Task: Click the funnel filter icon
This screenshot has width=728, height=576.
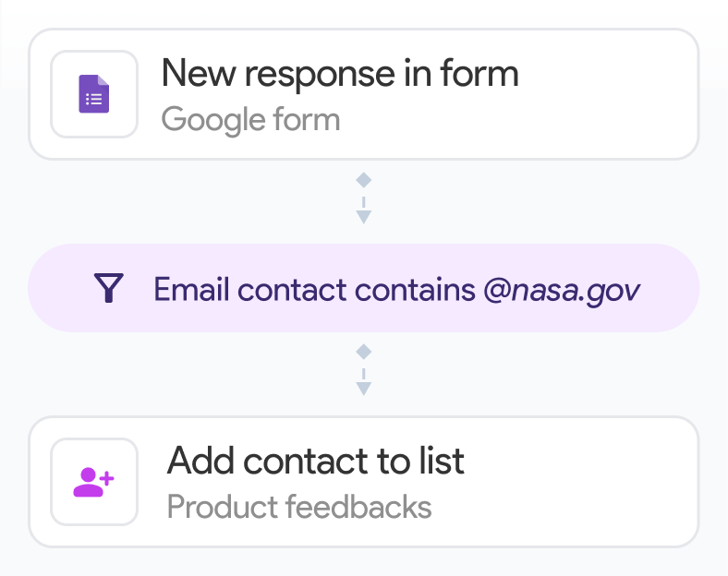Action: 109,289
